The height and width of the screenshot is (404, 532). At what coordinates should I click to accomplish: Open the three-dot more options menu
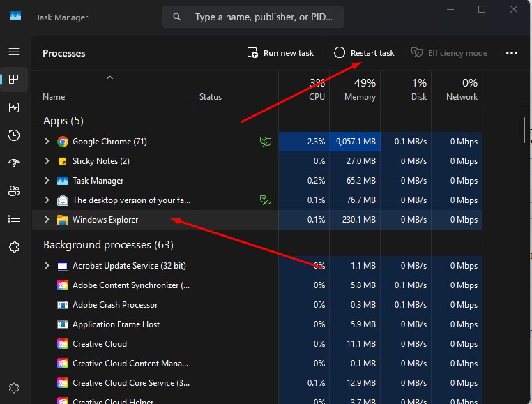tap(512, 53)
